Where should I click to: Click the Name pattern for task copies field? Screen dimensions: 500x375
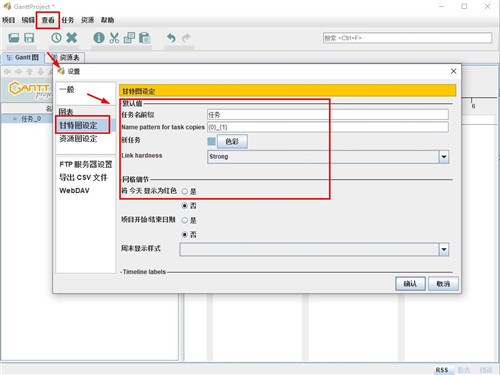(328, 127)
